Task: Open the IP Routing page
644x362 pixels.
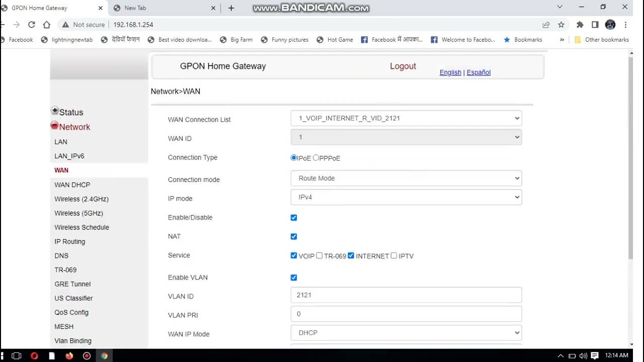Action: [x=70, y=241]
